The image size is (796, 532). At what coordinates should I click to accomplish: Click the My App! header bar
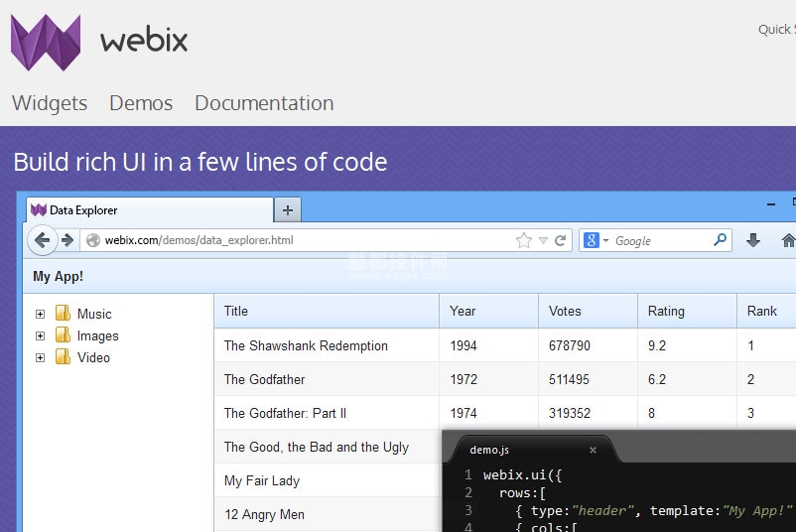click(x=409, y=276)
